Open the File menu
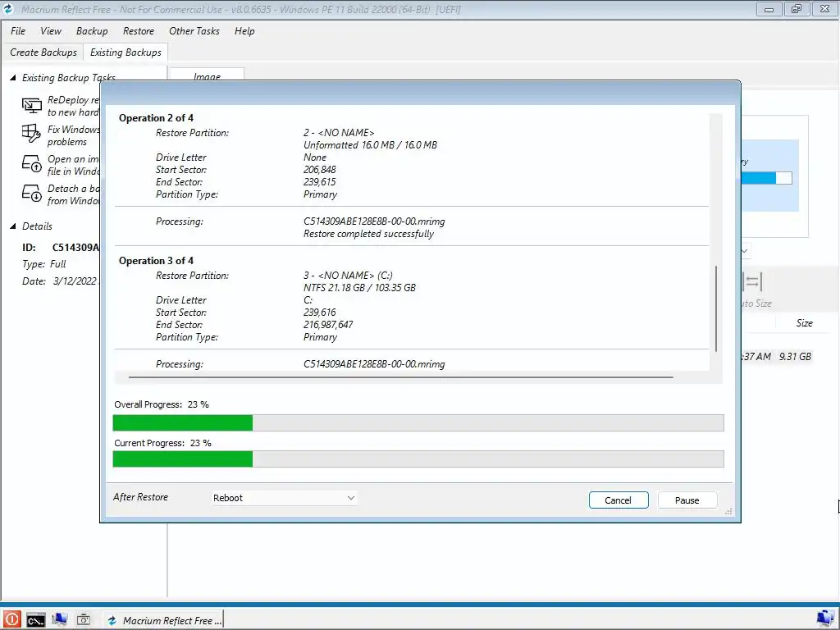 (x=18, y=31)
